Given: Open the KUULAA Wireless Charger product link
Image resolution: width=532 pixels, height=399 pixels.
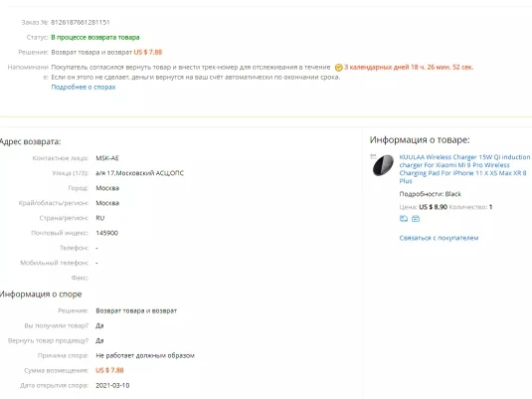Looking at the screenshot, I should tap(464, 169).
